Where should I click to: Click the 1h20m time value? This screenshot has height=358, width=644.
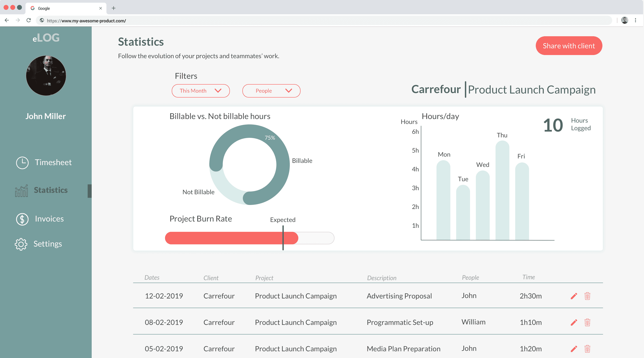click(530, 349)
